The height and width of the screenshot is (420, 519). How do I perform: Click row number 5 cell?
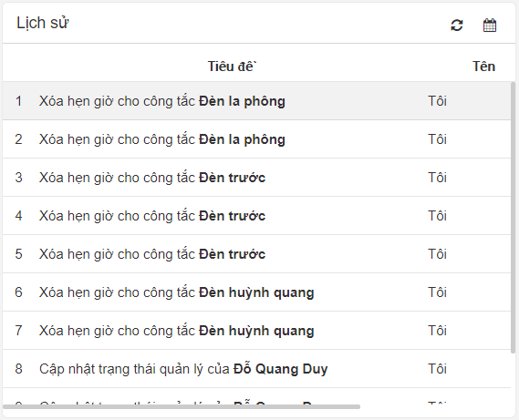[x=18, y=254]
